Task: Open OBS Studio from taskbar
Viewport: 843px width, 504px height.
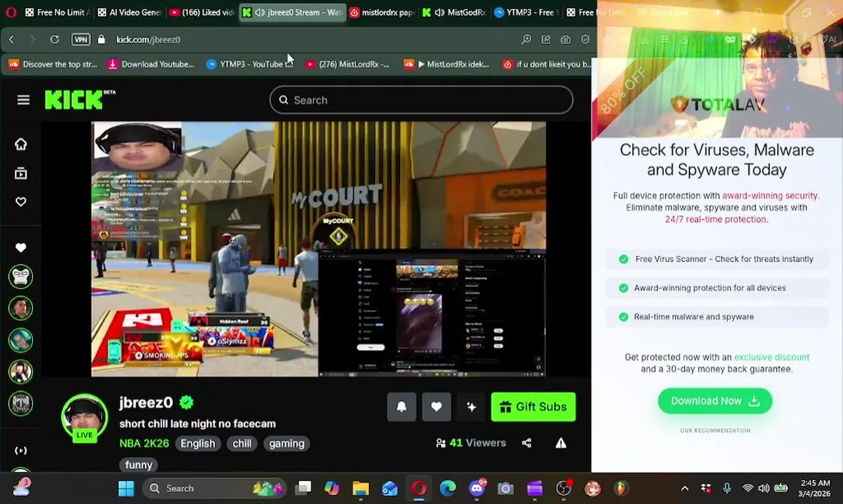Action: coord(564,489)
